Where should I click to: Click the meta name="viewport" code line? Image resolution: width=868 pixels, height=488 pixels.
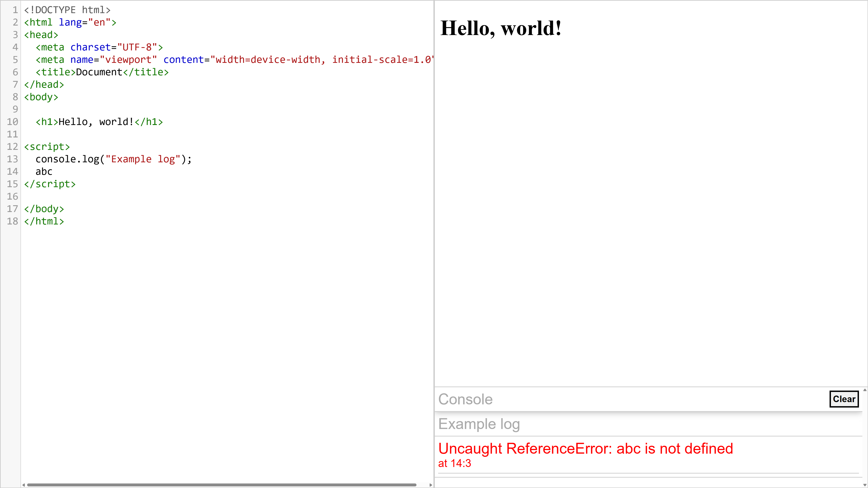pos(234,60)
